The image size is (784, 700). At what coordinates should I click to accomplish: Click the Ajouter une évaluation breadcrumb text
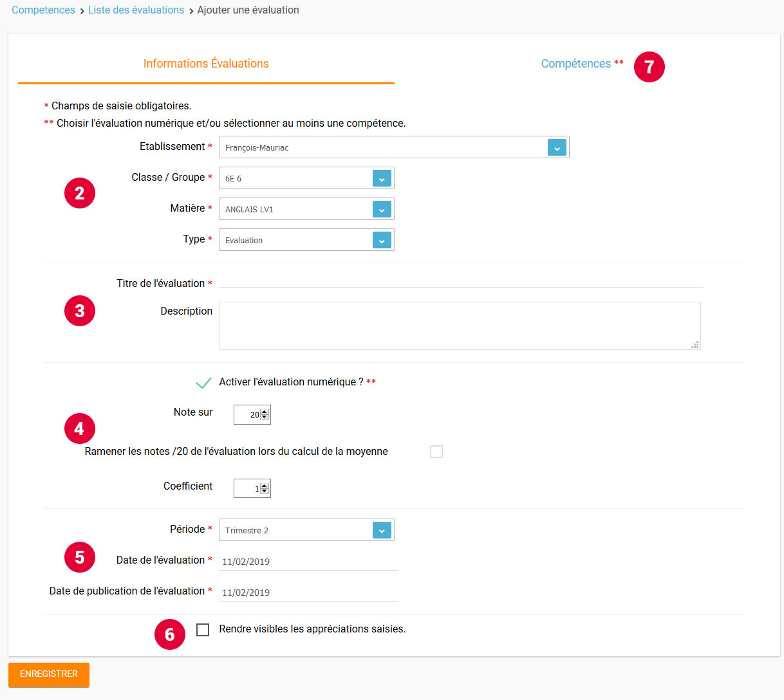coord(248,10)
